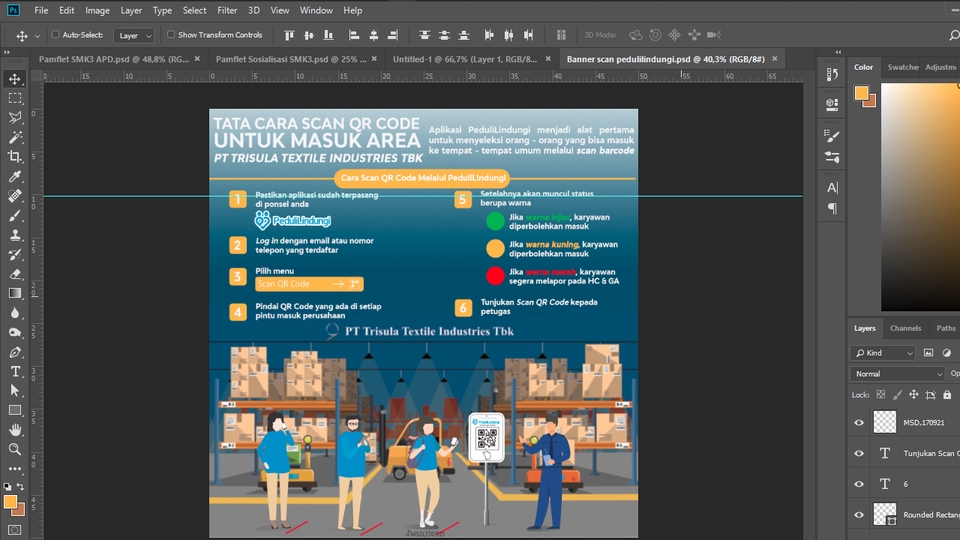Viewport: 960px width, 540px height.
Task: Open the Brush Settings panel icon
Action: [832, 136]
